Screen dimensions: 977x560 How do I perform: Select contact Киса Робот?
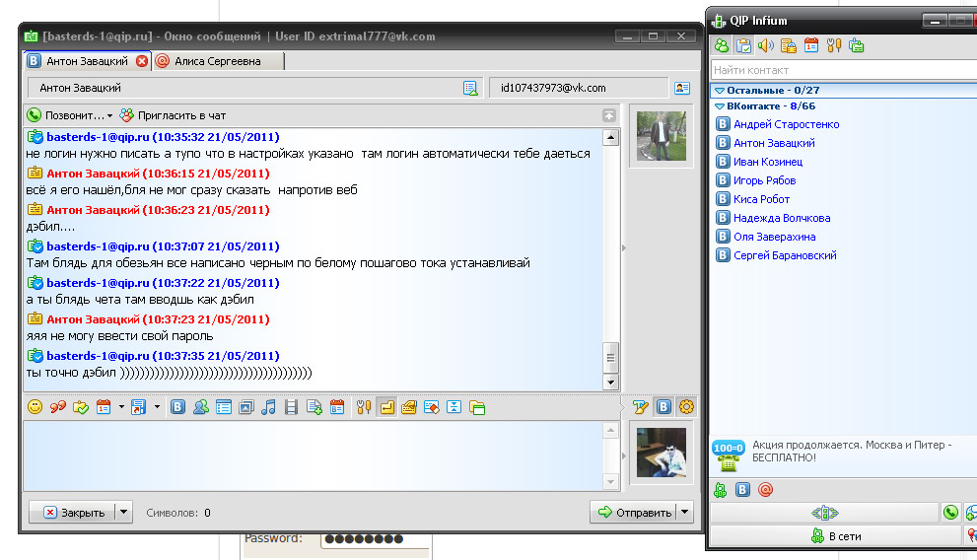[761, 199]
